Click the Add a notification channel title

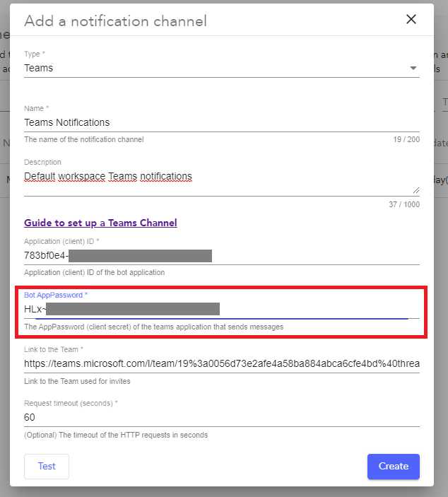pyautogui.click(x=116, y=21)
